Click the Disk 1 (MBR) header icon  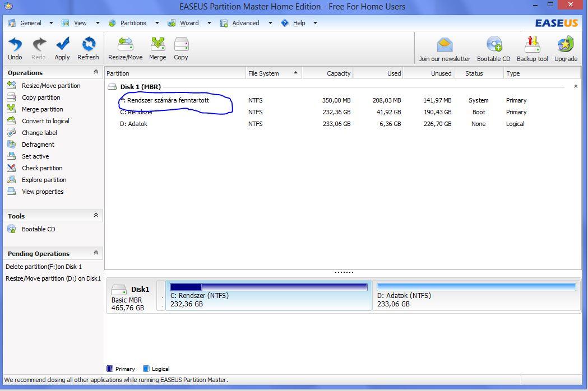click(112, 87)
